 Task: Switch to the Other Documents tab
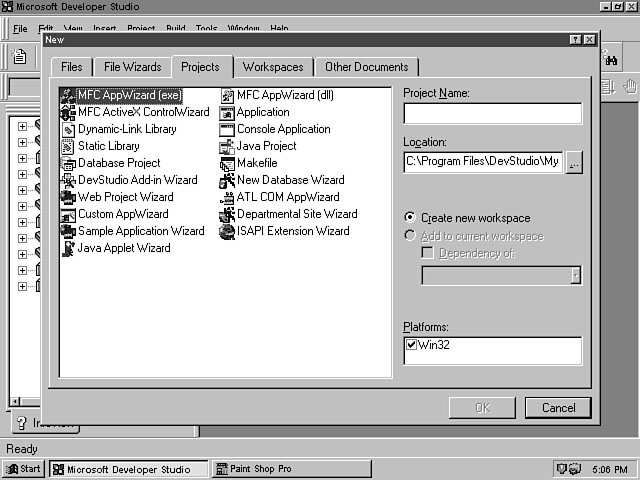(x=366, y=67)
